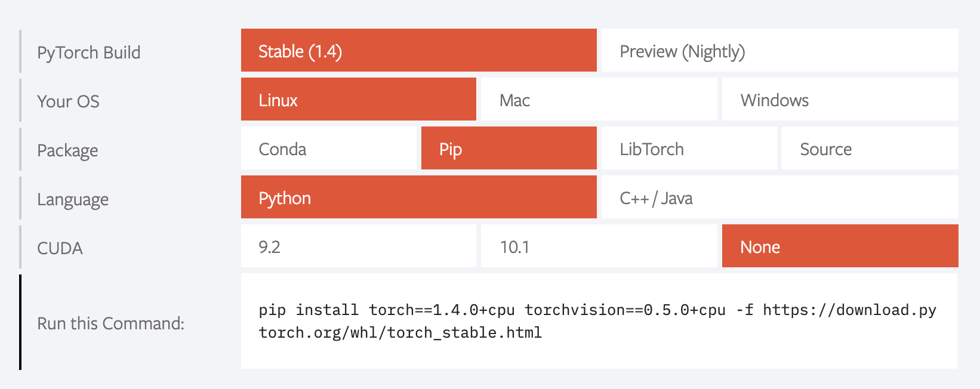Select Python as the language
Image resolution: width=980 pixels, height=389 pixels.
pos(418,197)
